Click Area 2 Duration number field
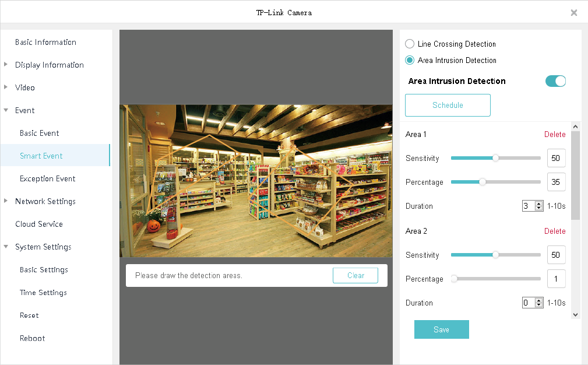588x365 pixels. click(x=529, y=303)
